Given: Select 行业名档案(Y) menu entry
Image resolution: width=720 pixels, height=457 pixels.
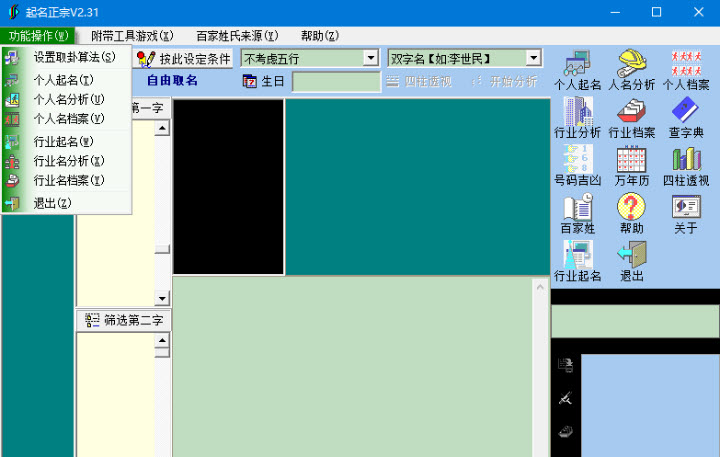Looking at the screenshot, I should 67,180.
